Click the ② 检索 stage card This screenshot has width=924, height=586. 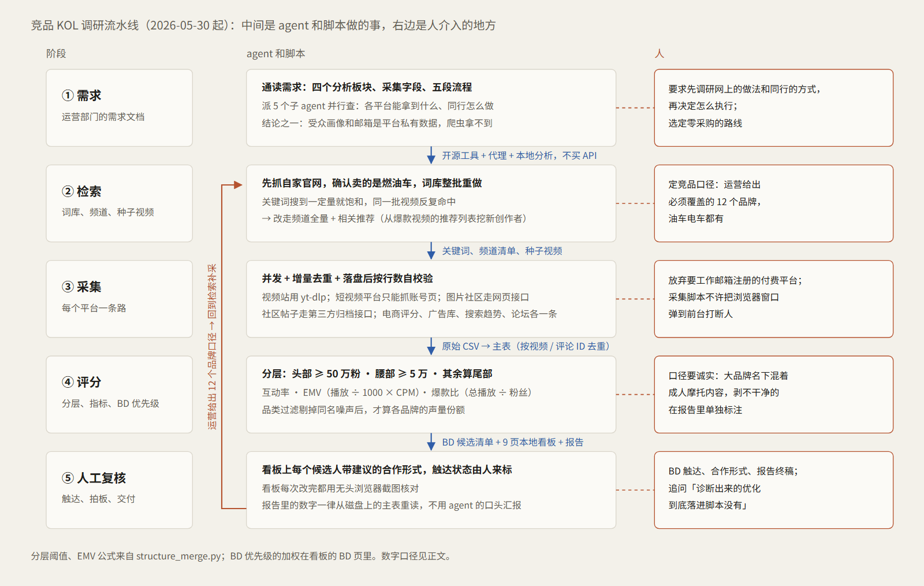tap(119, 203)
